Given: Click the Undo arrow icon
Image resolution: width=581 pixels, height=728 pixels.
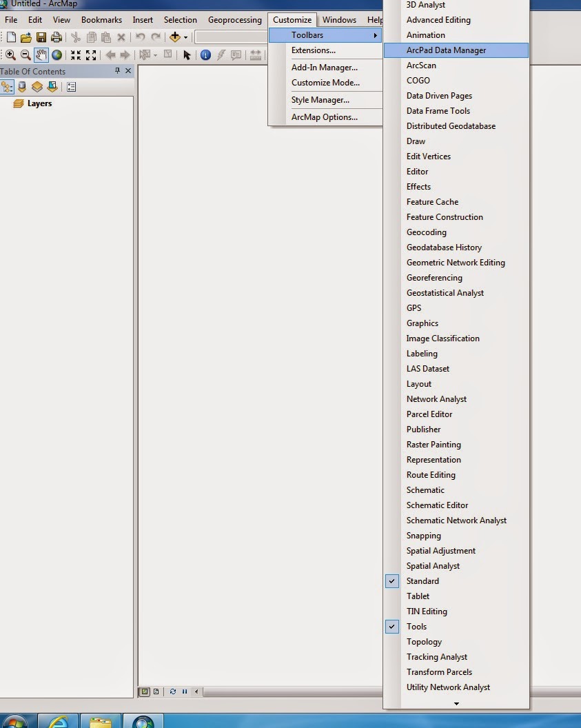Looking at the screenshot, I should 141,37.
